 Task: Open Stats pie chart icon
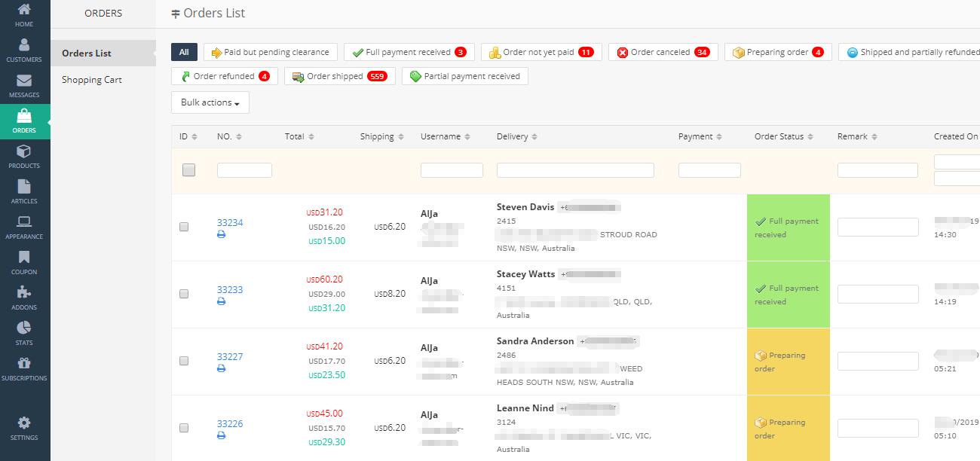[x=24, y=333]
